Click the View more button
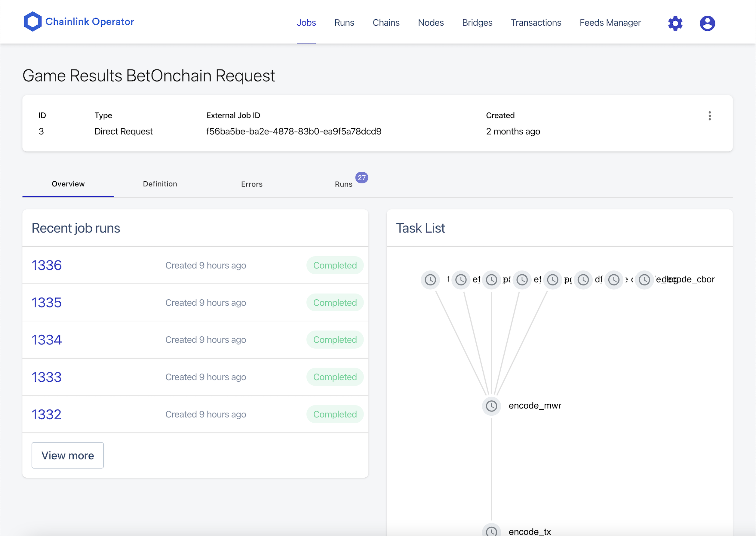 point(68,455)
